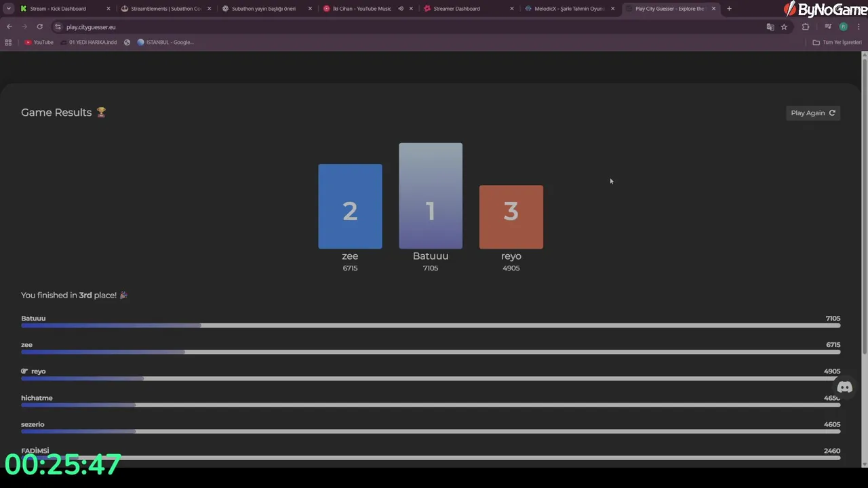
Task: Open the Chrome profile avatar
Action: coord(843,27)
